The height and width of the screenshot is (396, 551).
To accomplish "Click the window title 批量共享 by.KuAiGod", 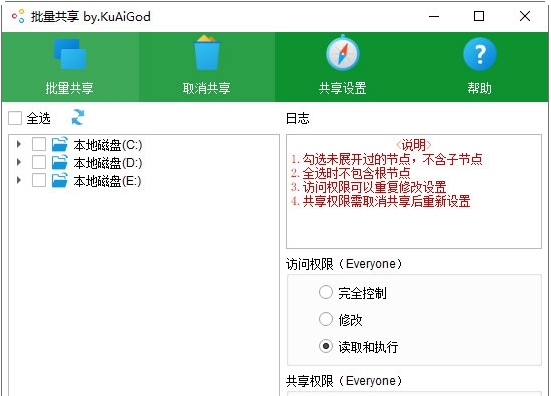I will 91,17.
